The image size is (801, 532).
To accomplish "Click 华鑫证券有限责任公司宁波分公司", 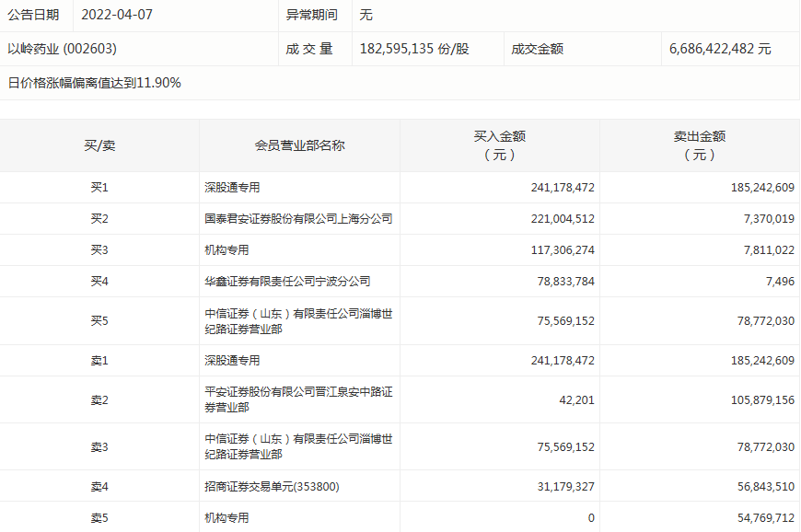I will tap(287, 282).
